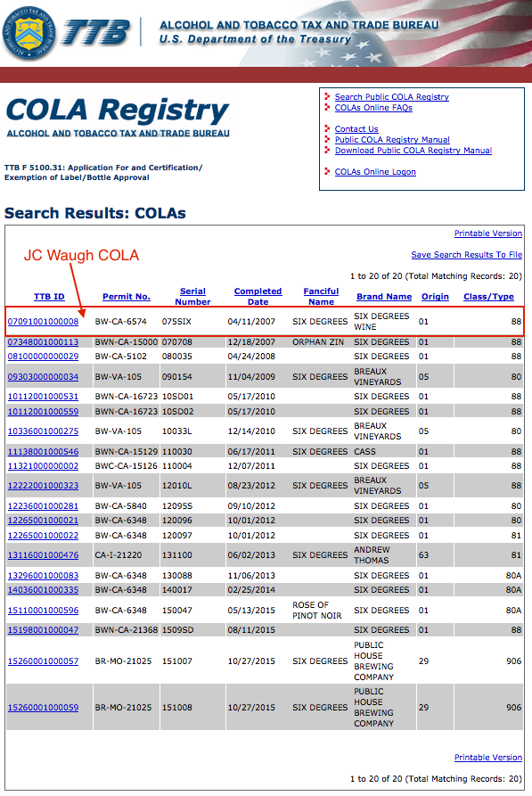Screen dimensions: 532x796
Task: Select origin code 63 cell
Action: point(423,554)
